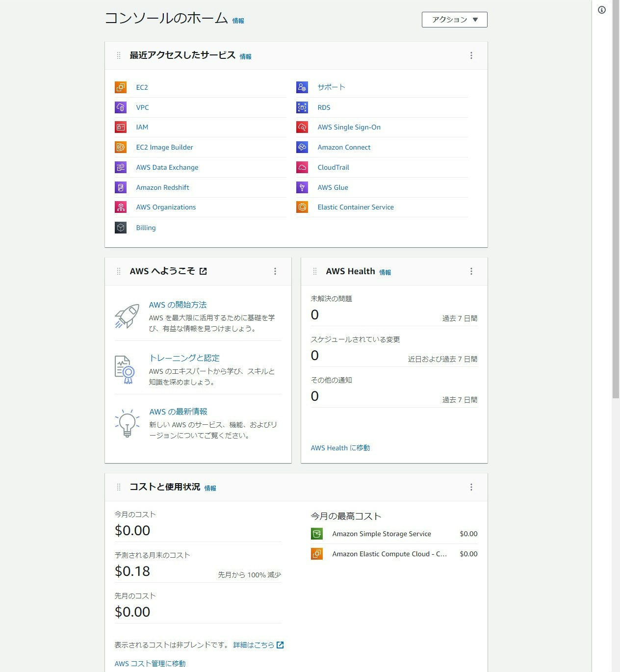
Task: Click the サポート service icon
Action: (302, 87)
